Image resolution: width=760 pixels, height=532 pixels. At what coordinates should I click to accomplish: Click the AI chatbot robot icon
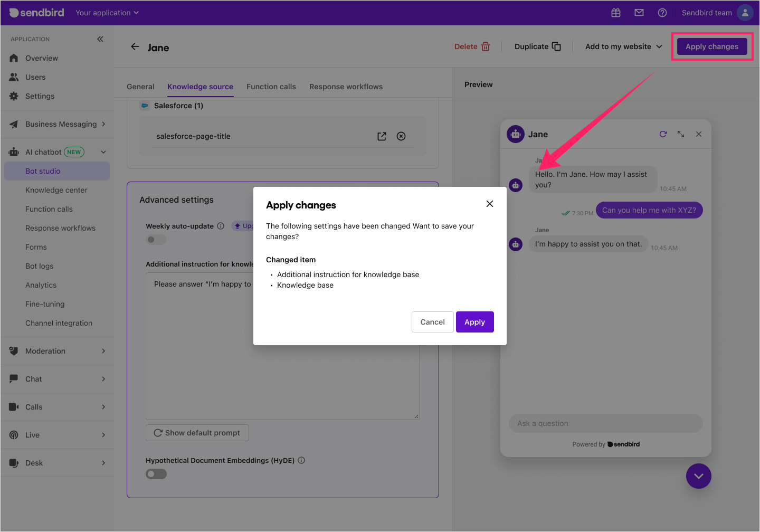point(14,152)
